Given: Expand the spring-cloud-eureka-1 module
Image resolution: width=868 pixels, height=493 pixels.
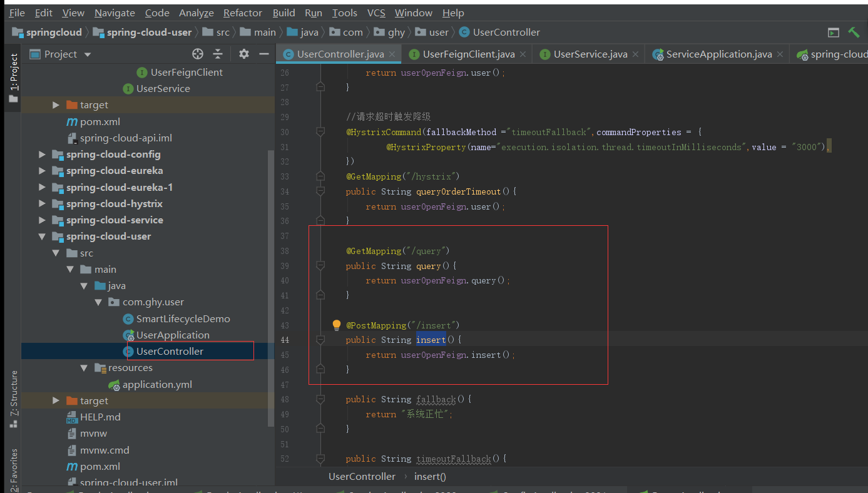Looking at the screenshot, I should click(x=42, y=187).
